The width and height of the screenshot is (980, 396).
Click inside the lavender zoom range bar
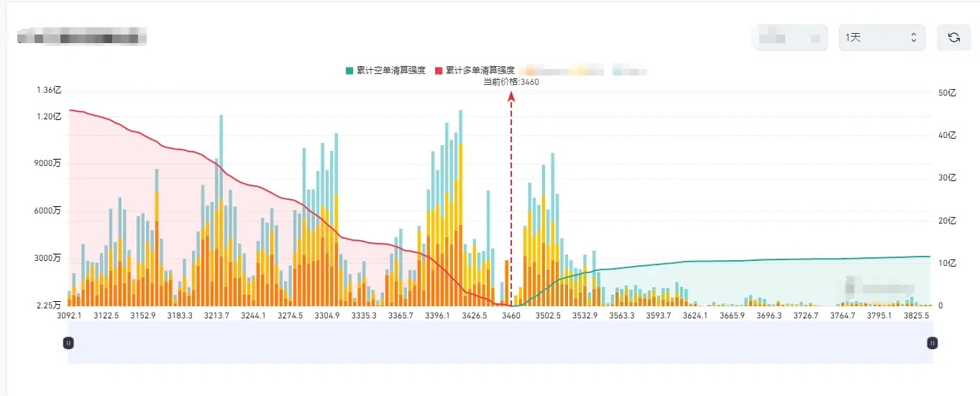(500, 342)
